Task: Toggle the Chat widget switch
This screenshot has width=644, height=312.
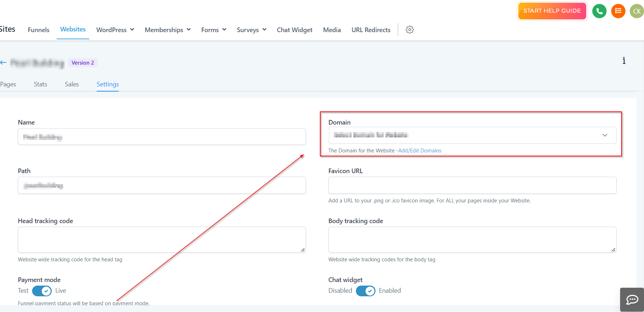Action: click(365, 291)
